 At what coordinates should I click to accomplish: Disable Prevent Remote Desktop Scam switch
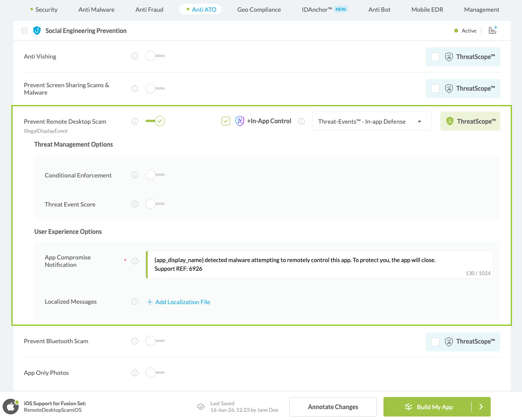tap(155, 121)
